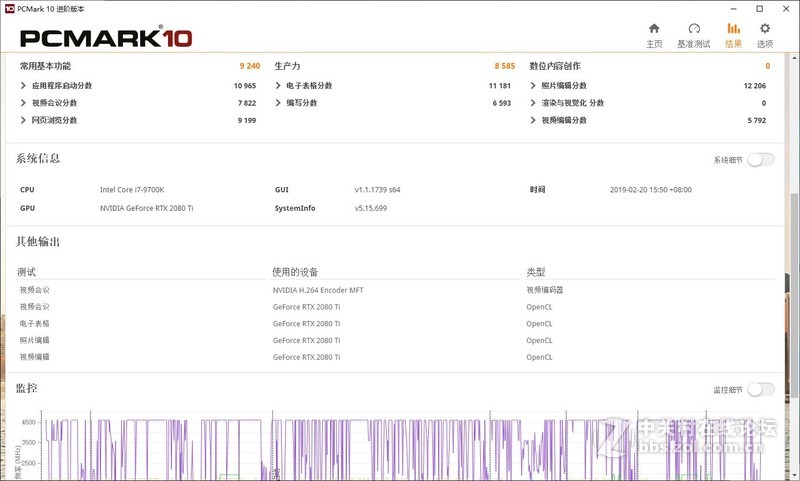Click the vertical scrollbar thumb
Image resolution: width=800 pixels, height=481 pixels.
[794, 295]
